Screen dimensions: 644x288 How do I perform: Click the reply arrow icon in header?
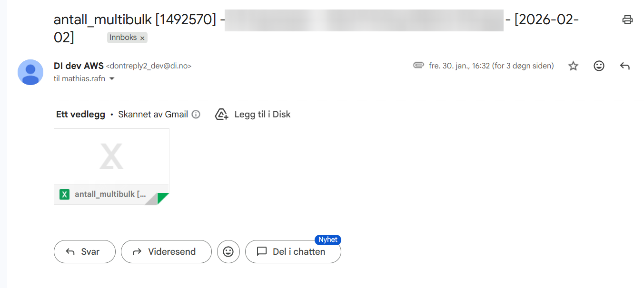coord(624,66)
